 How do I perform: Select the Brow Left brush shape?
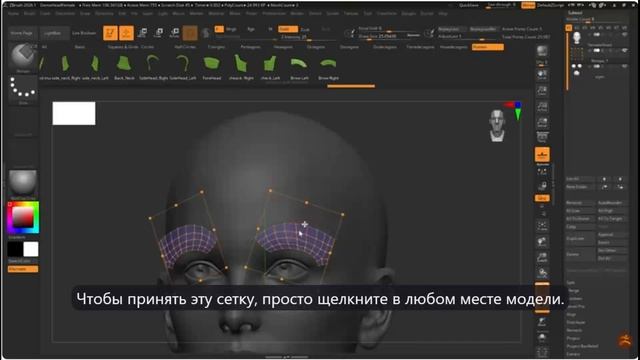coord(299,67)
